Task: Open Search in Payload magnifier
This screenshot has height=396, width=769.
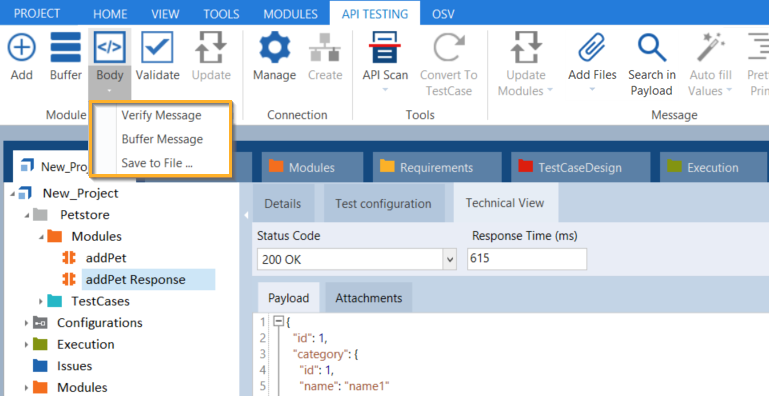Action: click(652, 48)
